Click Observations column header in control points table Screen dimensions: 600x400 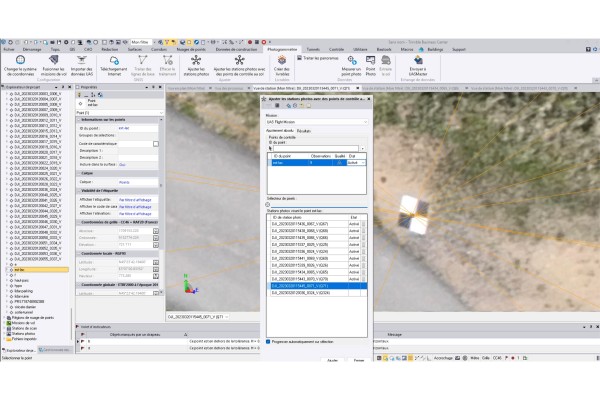click(321, 156)
